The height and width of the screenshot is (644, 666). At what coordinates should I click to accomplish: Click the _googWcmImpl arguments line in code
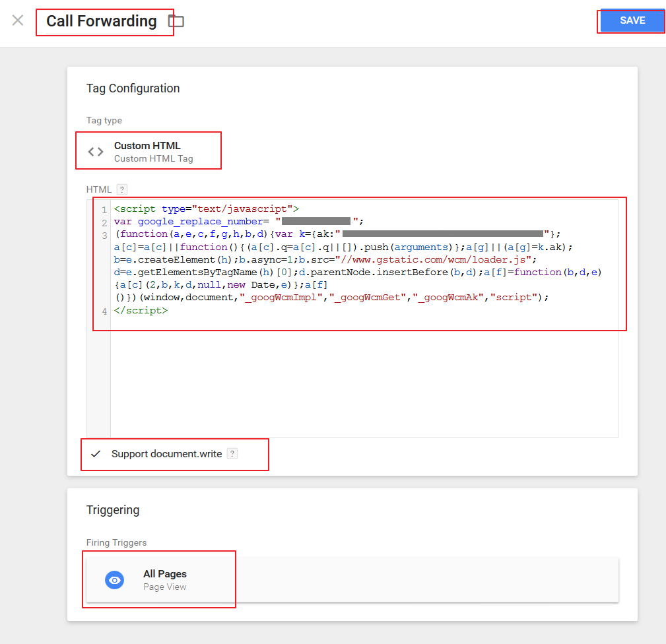pyautogui.click(x=332, y=297)
